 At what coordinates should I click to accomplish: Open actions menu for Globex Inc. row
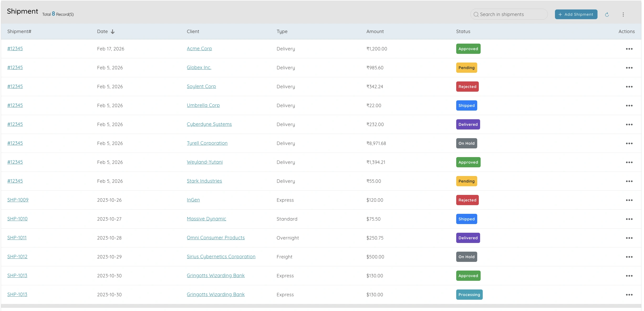pos(629,68)
